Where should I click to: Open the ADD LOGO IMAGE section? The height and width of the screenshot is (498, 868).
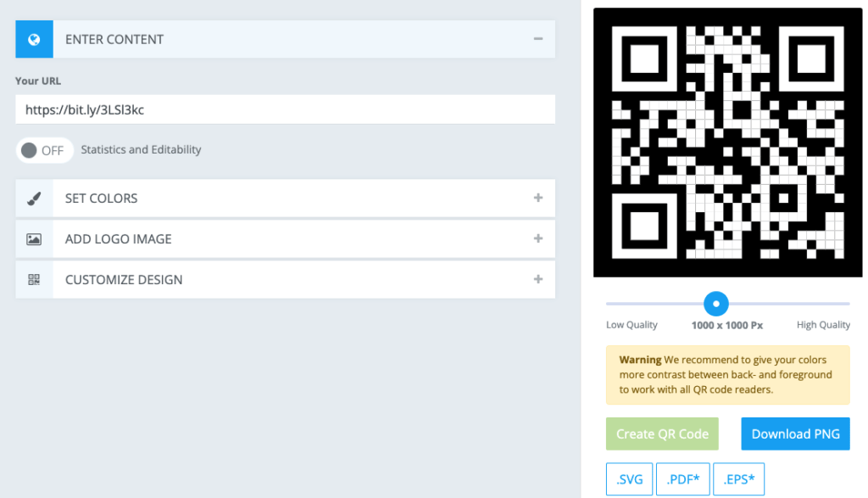tap(285, 239)
